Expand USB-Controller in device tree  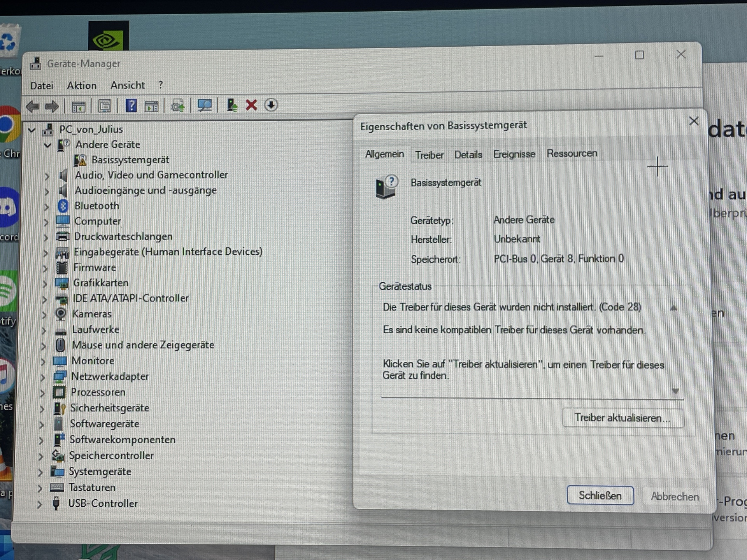click(39, 504)
